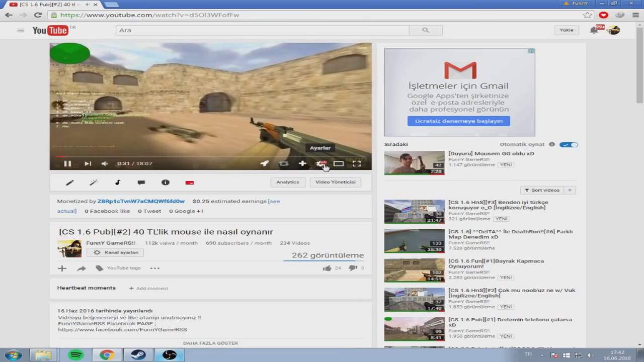Viewport: 644px width, 362px height.
Task: Click the channel avatar thumbnail
Action: [x=69, y=248]
